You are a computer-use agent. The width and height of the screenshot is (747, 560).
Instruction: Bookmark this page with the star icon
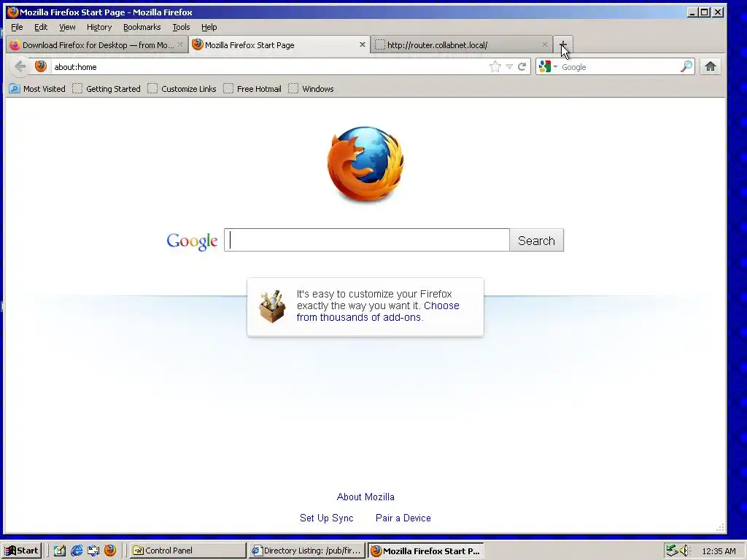click(495, 66)
